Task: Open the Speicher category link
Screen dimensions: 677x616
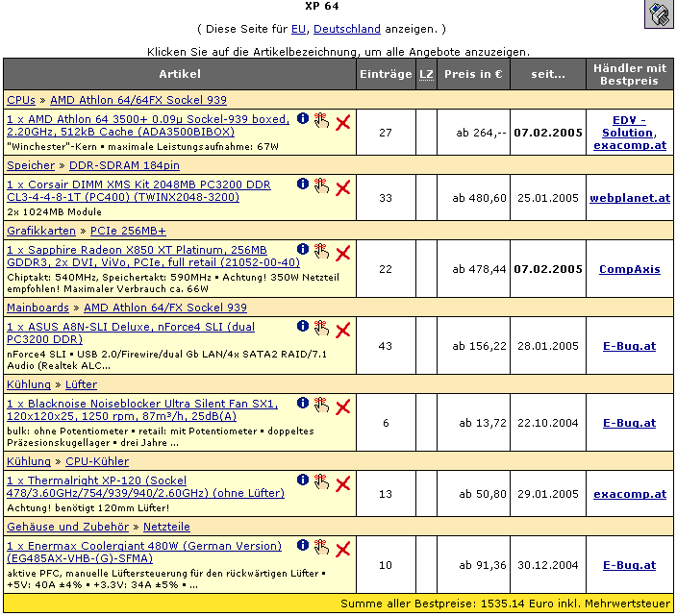Action: (x=31, y=165)
